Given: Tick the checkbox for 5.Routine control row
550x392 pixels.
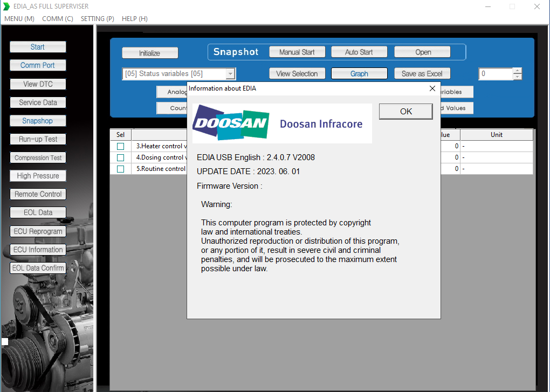Looking at the screenshot, I should 120,169.
